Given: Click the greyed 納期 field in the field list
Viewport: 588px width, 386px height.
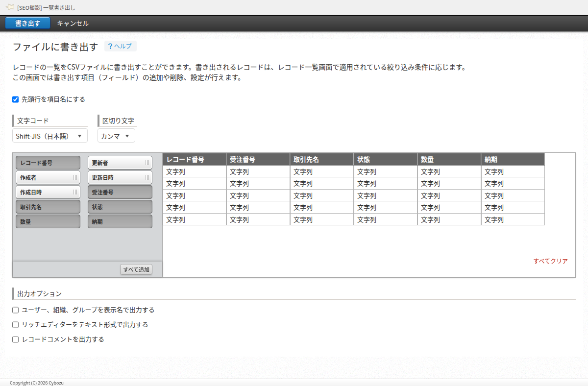Looking at the screenshot, I should coord(120,221).
